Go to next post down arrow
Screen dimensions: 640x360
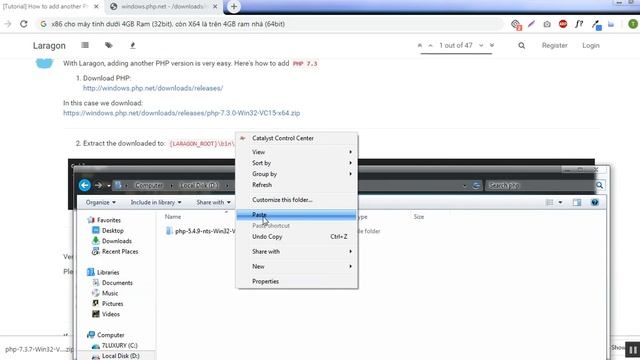coord(481,45)
